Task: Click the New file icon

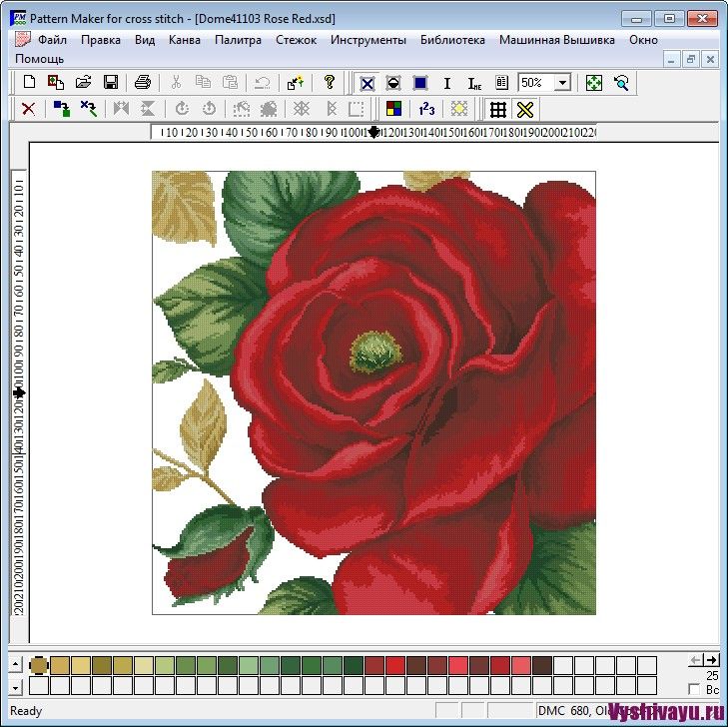Action: pyautogui.click(x=29, y=82)
